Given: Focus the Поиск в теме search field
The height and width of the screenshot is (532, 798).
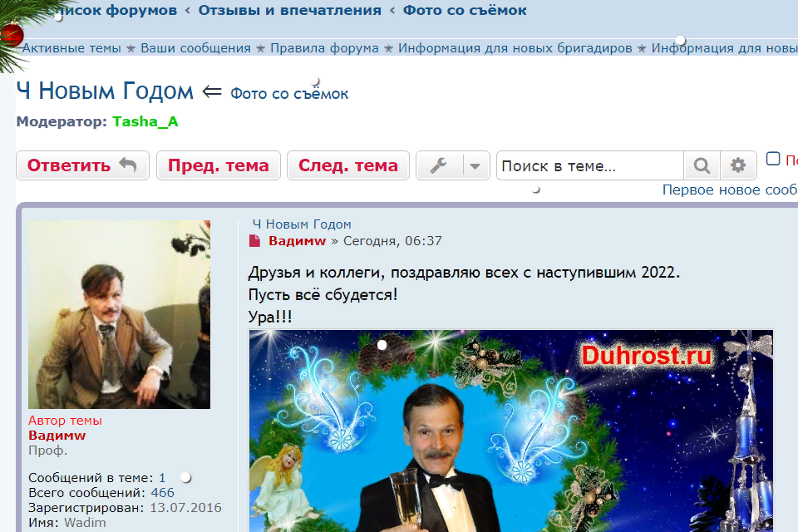Looking at the screenshot, I should (590, 165).
